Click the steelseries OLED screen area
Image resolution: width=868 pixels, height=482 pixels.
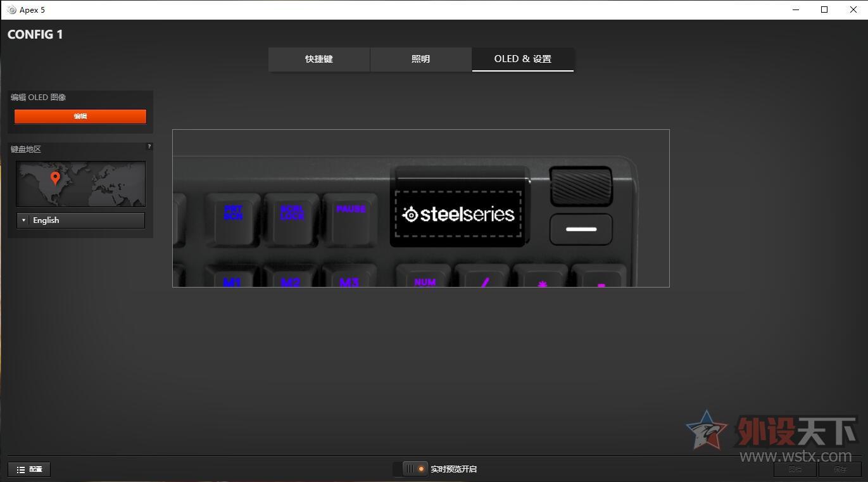(x=458, y=214)
